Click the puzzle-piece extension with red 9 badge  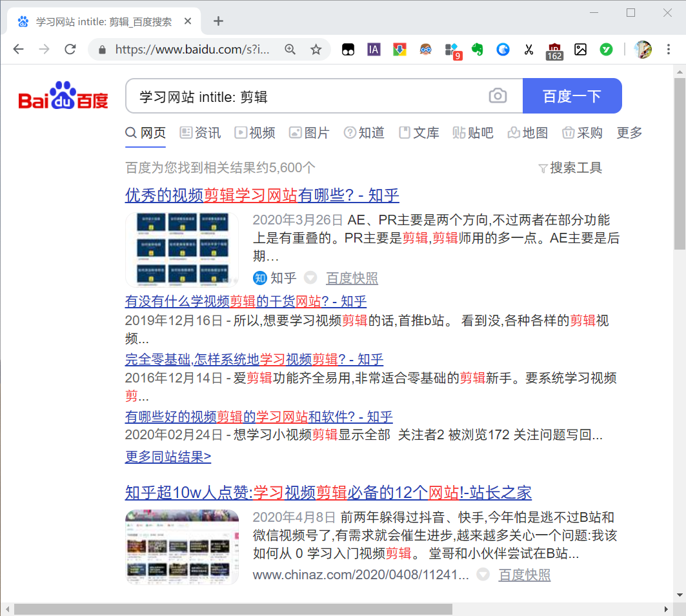[x=451, y=49]
